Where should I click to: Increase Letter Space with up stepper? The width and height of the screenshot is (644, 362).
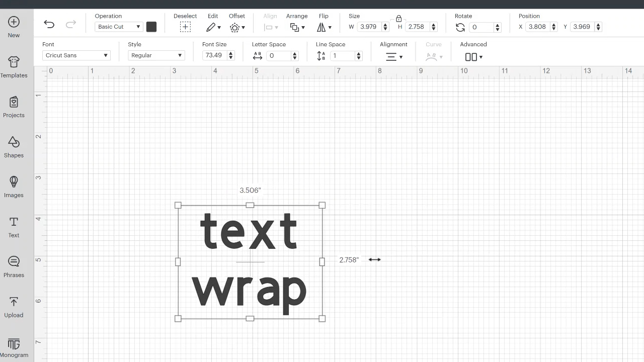295,54
